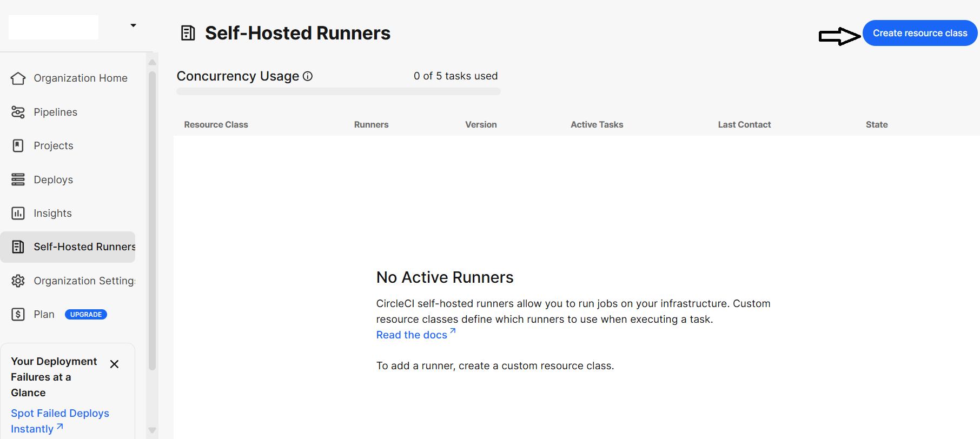Open the Read the docs link
The height and width of the screenshot is (439, 980).
pyautogui.click(x=412, y=335)
